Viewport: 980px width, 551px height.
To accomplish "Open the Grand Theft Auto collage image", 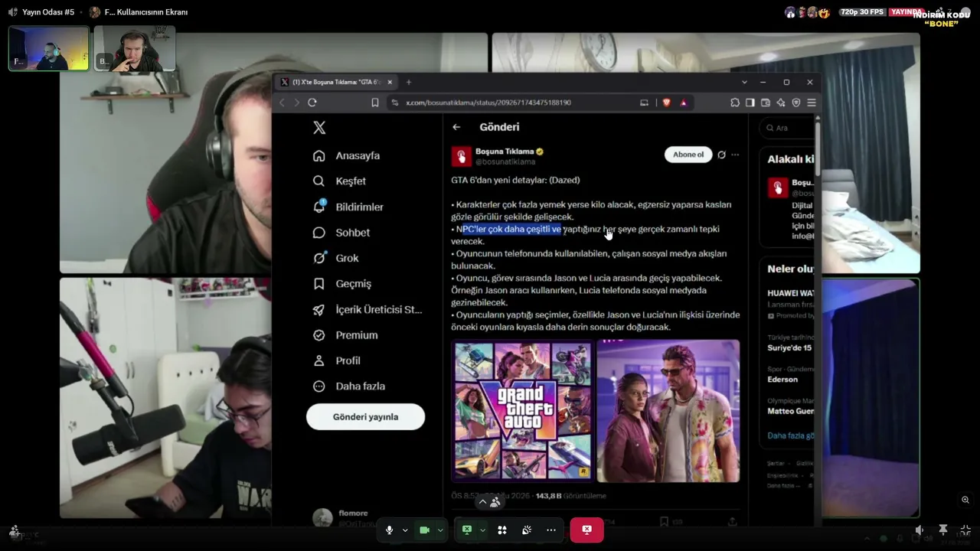I will [522, 411].
